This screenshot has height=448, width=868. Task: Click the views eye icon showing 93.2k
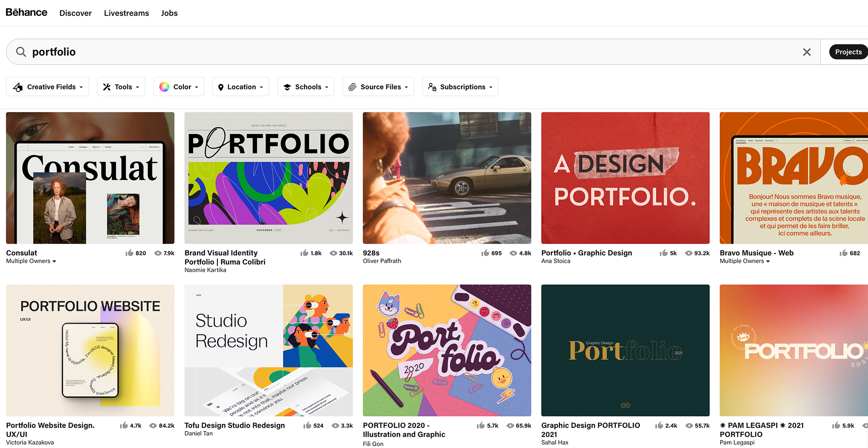point(689,253)
